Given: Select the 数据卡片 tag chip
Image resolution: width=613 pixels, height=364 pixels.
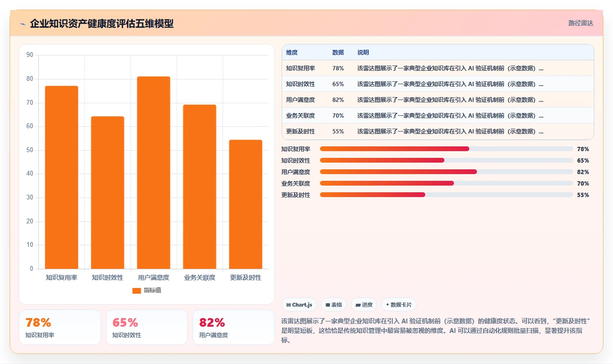Looking at the screenshot, I should [x=399, y=305].
